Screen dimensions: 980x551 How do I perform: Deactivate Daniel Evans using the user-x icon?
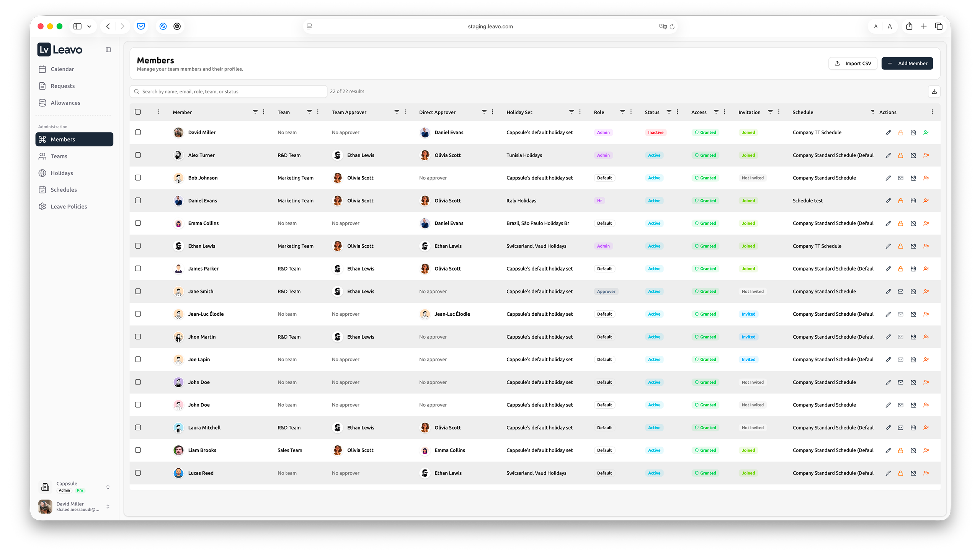[926, 201]
